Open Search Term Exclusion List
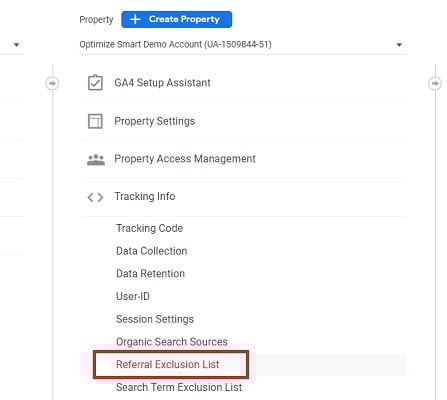Viewport: 447px width, 400px height. coord(179,387)
